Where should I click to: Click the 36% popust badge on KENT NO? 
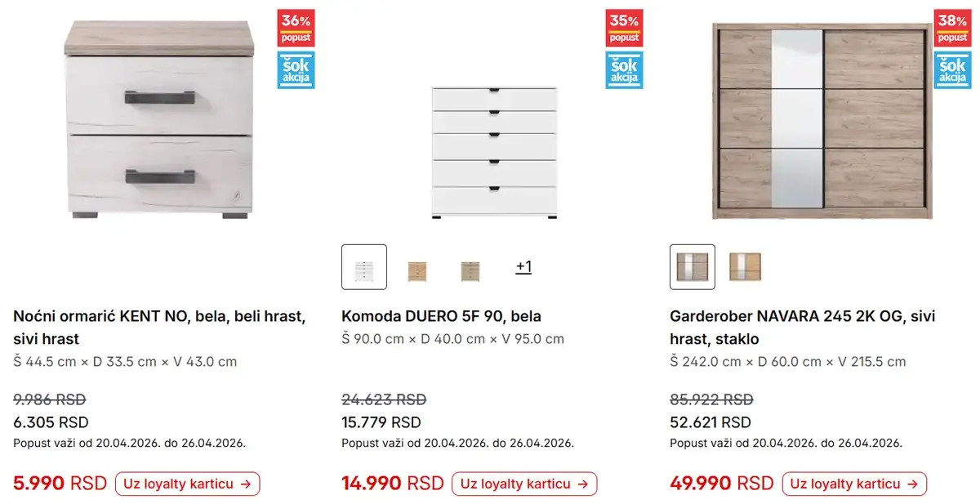pos(295,26)
